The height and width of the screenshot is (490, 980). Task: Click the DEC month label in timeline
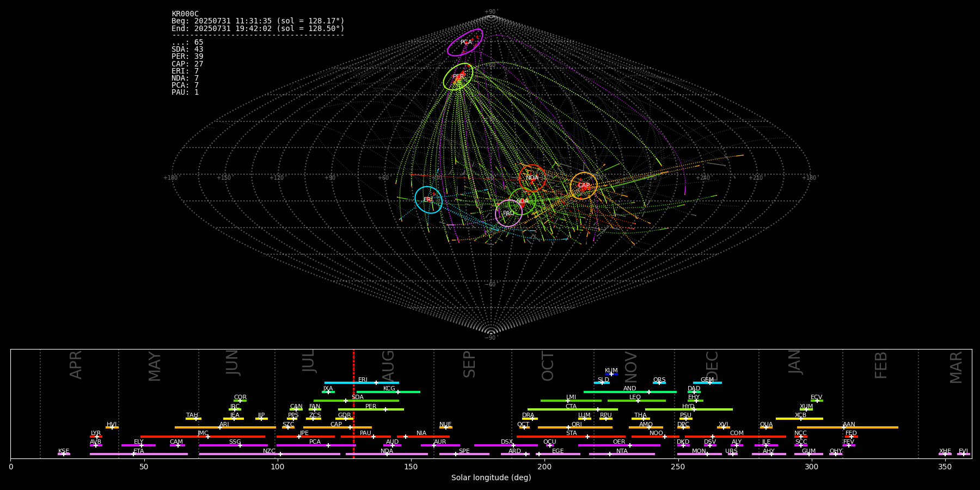[712, 366]
